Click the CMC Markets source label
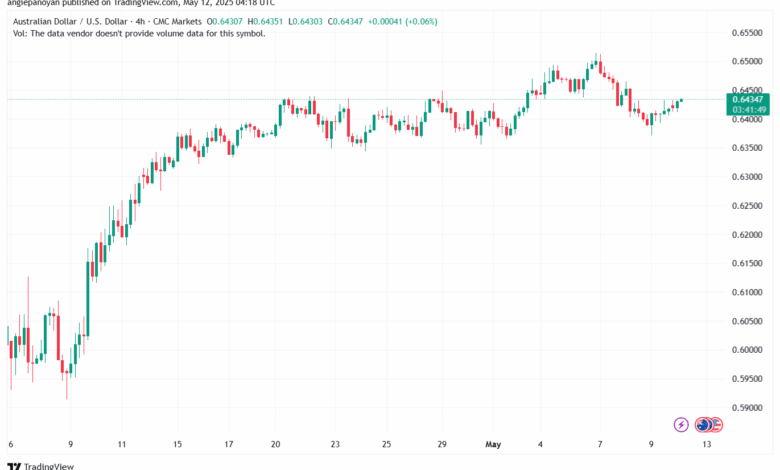This screenshot has height=470, width=780. (x=177, y=22)
